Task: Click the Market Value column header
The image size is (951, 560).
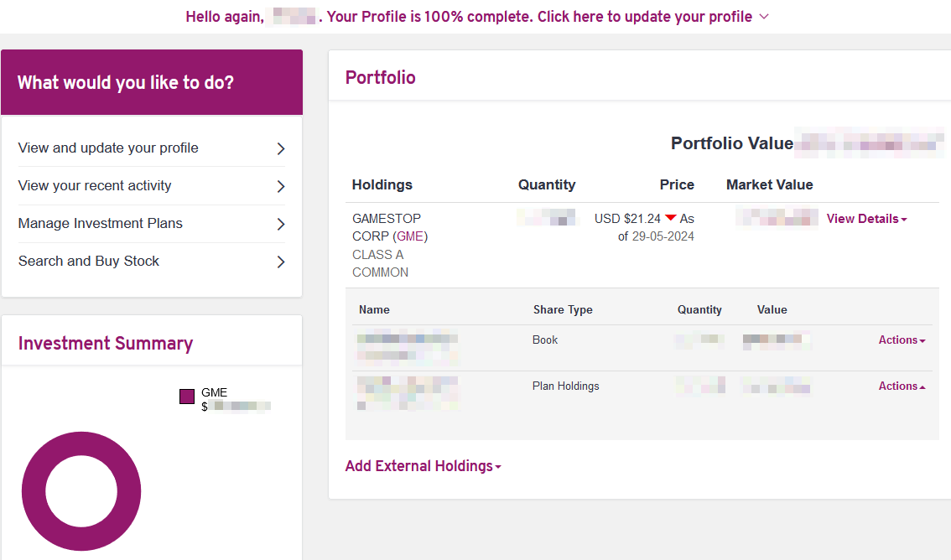Action: coord(770,184)
